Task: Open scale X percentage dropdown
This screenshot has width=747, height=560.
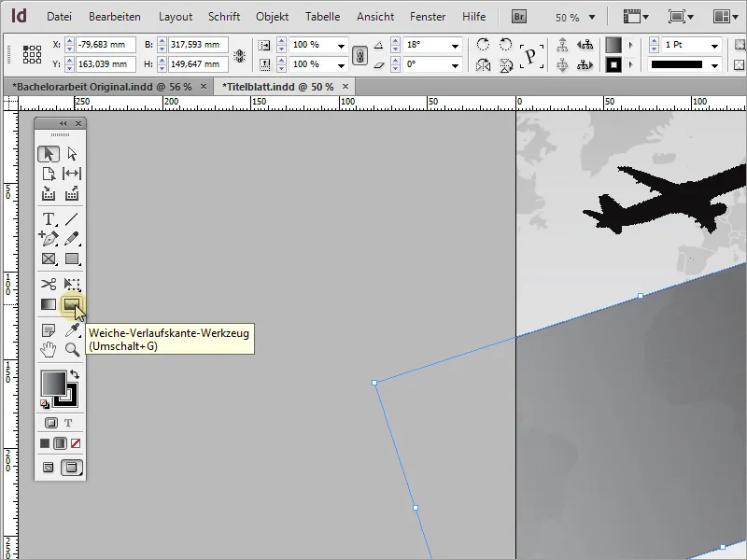Action: click(341, 46)
